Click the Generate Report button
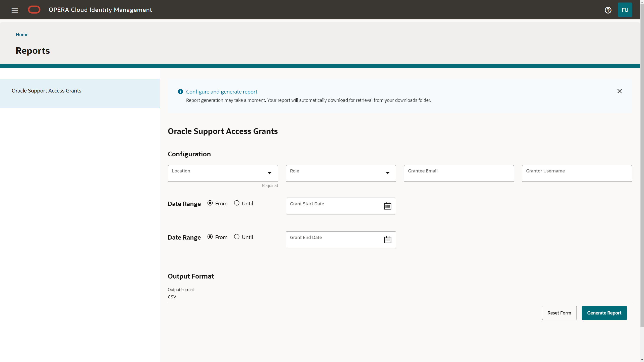The width and height of the screenshot is (644, 362). [604, 313]
